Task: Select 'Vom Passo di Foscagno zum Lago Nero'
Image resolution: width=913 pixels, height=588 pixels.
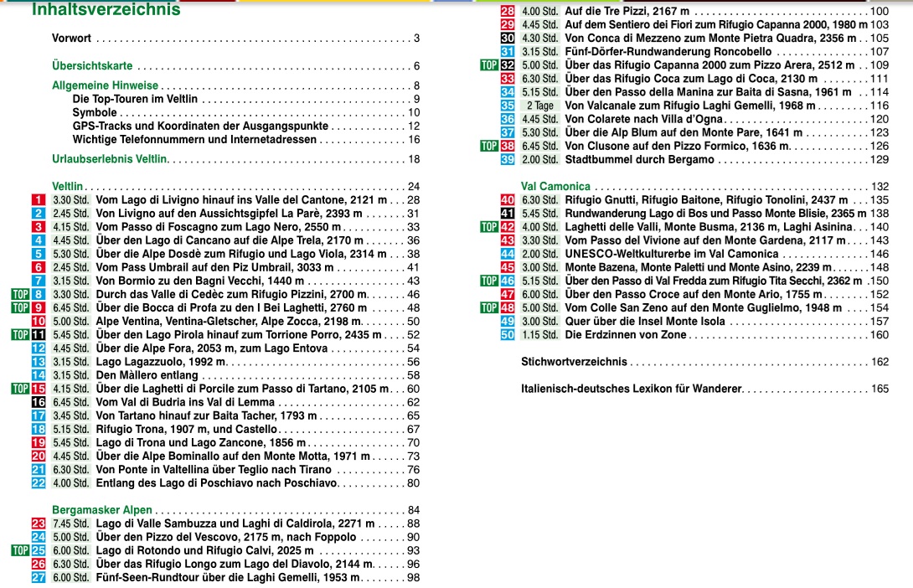Action: [x=219, y=227]
